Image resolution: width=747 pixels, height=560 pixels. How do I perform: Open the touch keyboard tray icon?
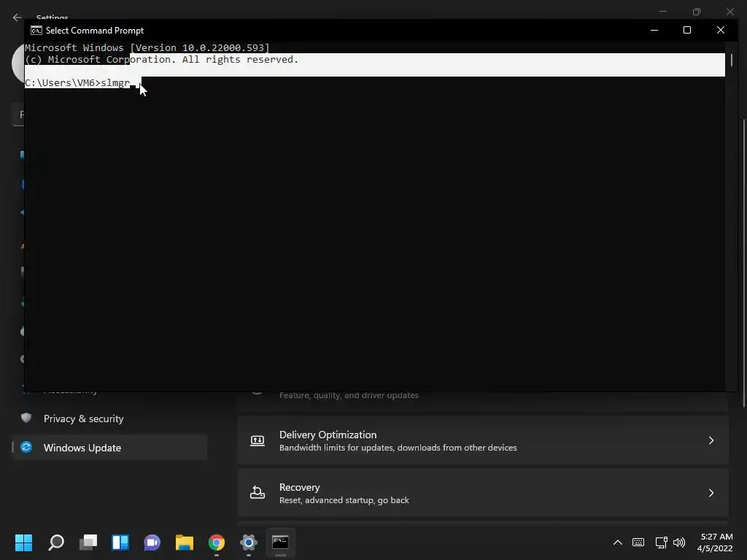[x=638, y=542]
